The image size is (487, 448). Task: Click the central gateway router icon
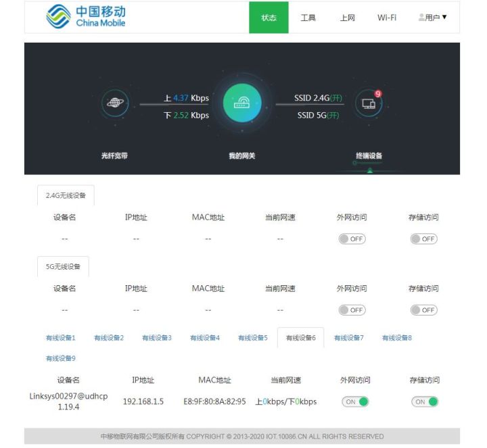242,103
